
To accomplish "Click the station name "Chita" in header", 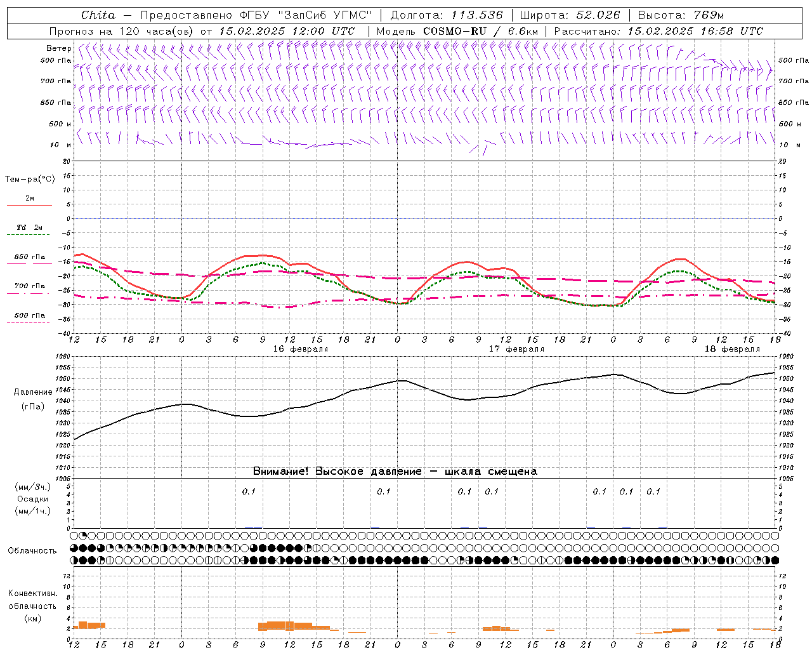I will pos(98,15).
